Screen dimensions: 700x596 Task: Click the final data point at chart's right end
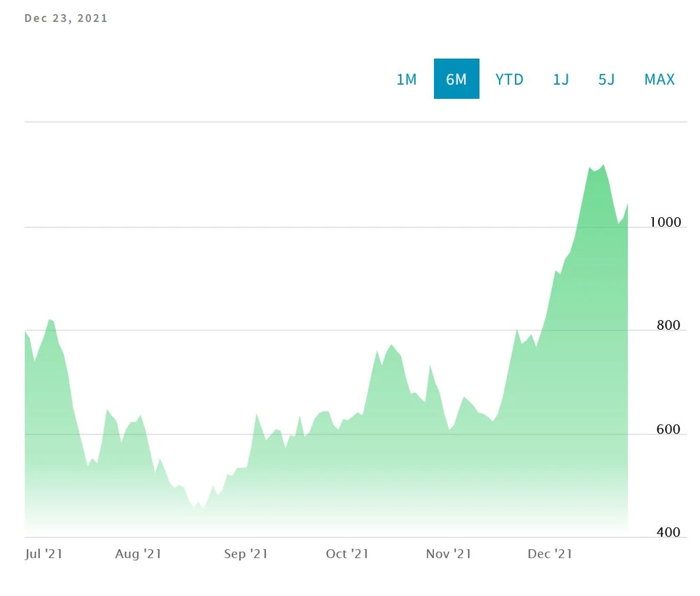pyautogui.click(x=627, y=205)
